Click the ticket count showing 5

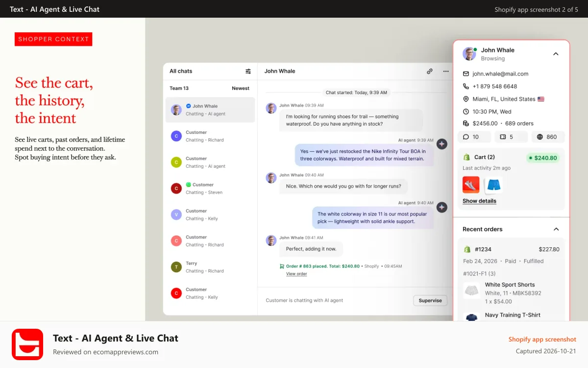click(x=511, y=137)
